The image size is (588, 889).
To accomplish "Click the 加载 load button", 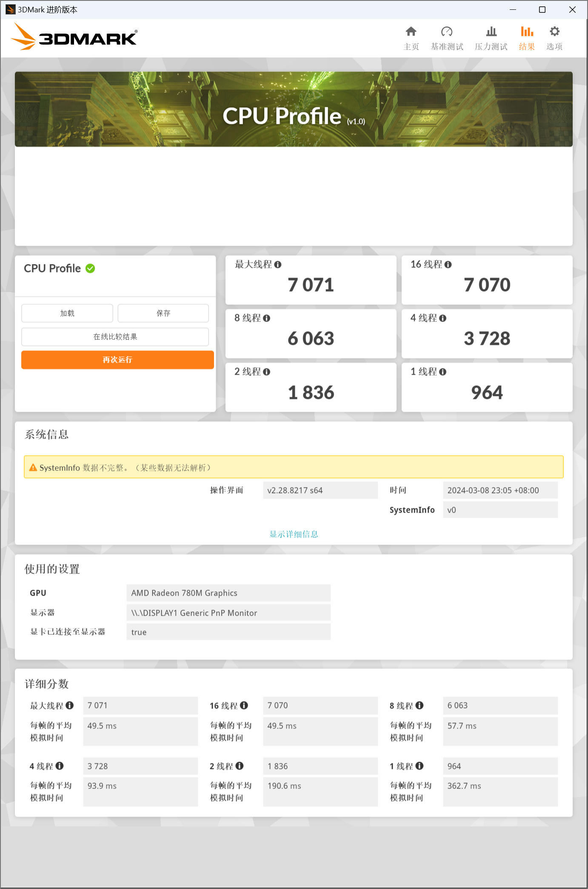I will 67,313.
